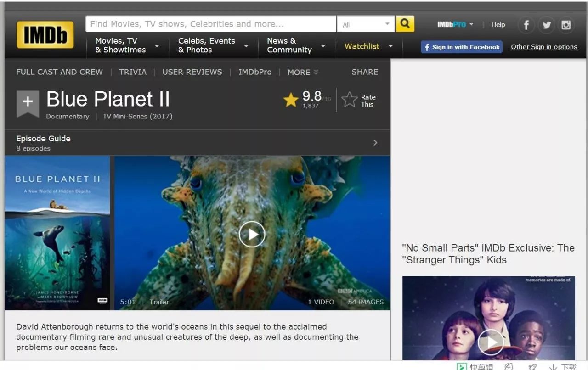
Task: Expand Movies, TV & Showtimes menu
Action: [126, 45]
